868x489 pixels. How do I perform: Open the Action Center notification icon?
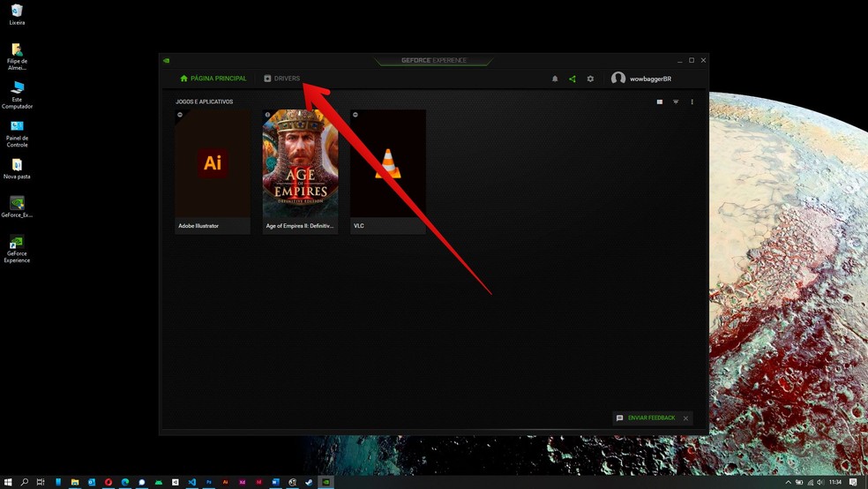(x=853, y=482)
